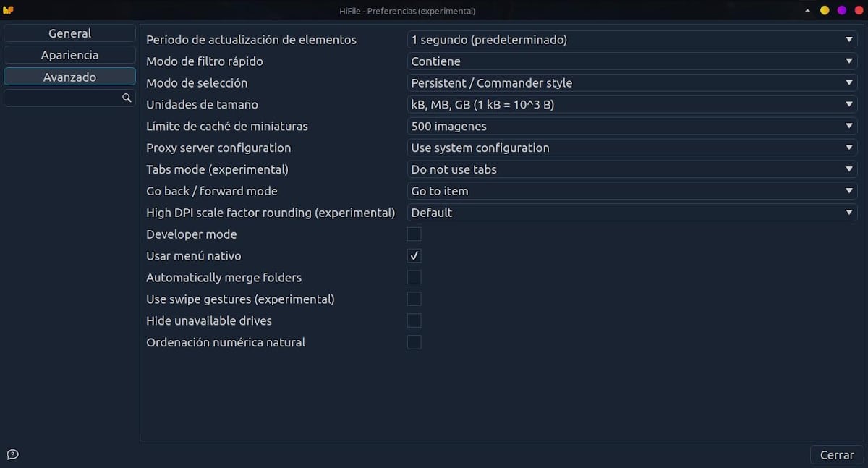This screenshot has width=868, height=468.
Task: Click the red close window circle
Action: pos(859,11)
